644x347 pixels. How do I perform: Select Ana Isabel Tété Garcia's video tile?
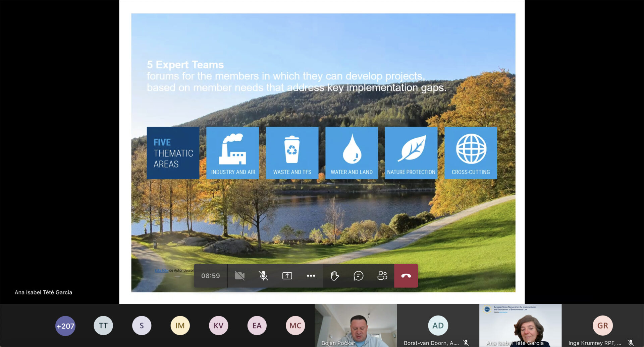520,325
